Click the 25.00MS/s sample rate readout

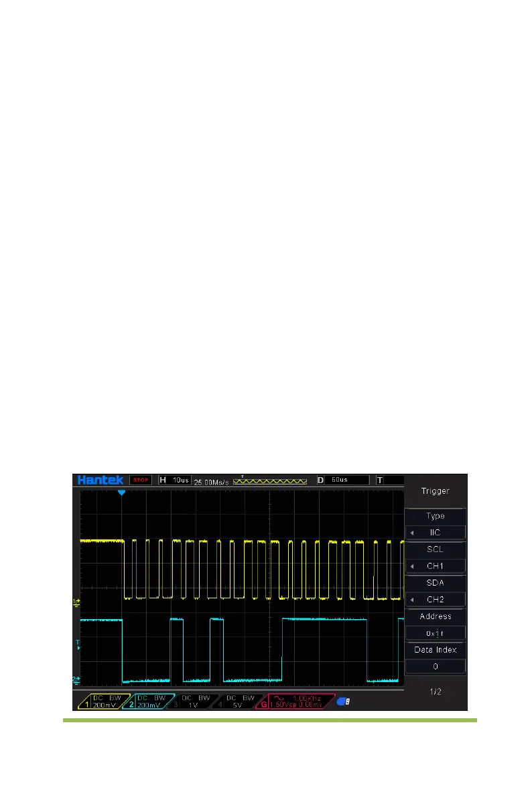(211, 482)
